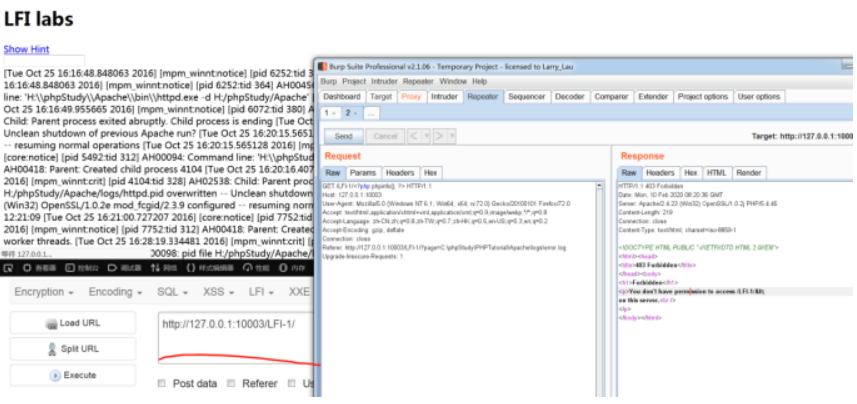Click the Request pane vertical scrollbar arrow

pyautogui.click(x=600, y=186)
